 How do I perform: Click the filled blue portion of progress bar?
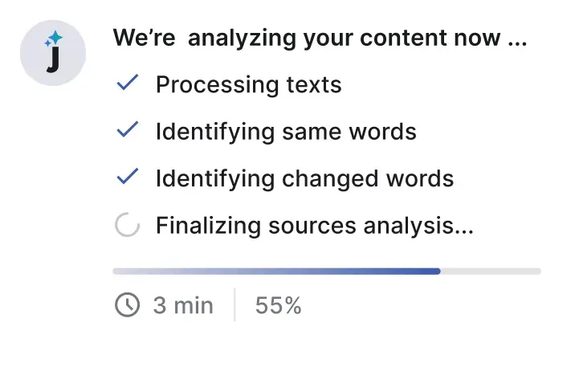point(276,272)
